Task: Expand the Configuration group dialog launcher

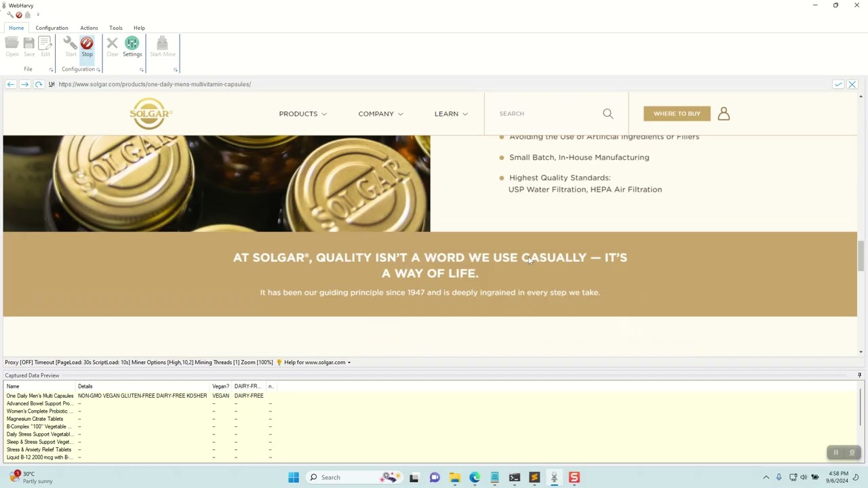Action: (98, 70)
